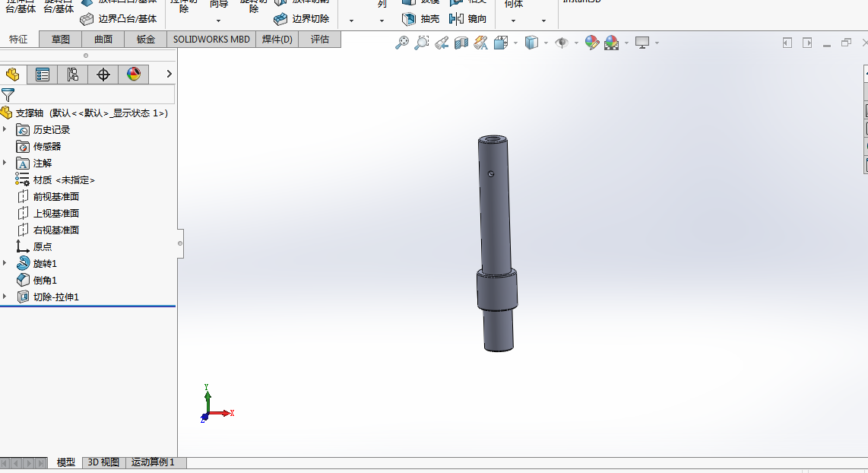Open the DimXpertManager tab
The image size is (868, 473).
(103, 75)
